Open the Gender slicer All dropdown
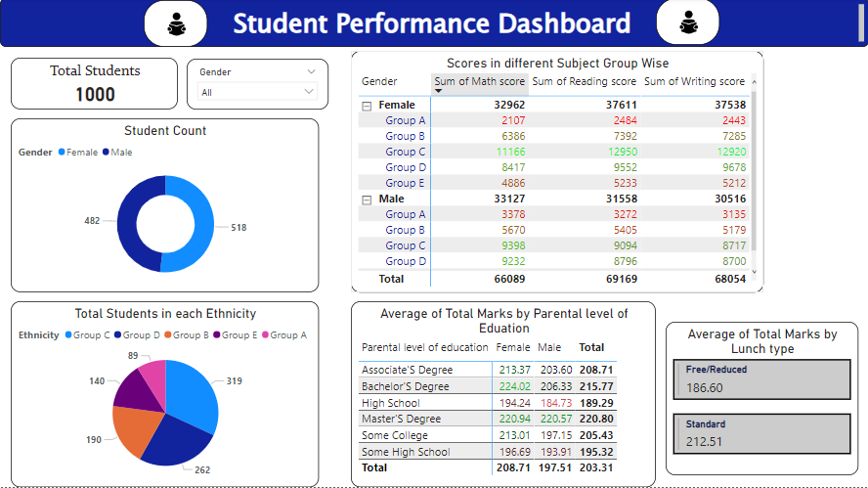The height and width of the screenshot is (488, 868). 310,92
